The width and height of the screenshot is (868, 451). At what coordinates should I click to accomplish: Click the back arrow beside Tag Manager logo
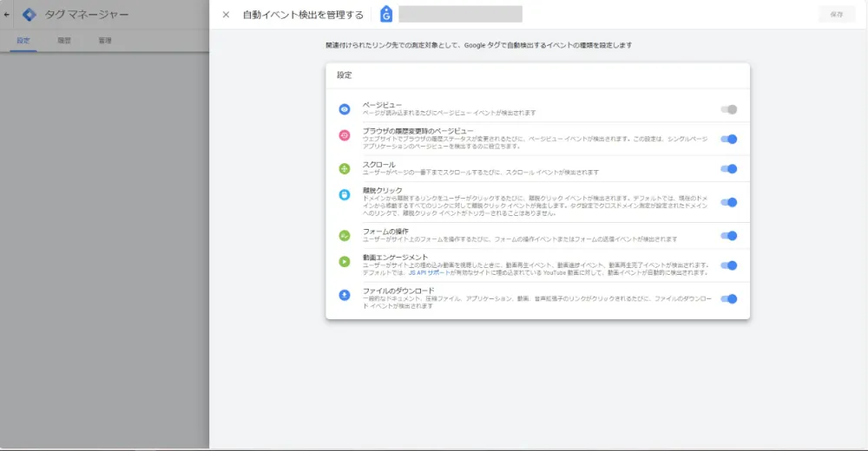(x=7, y=15)
